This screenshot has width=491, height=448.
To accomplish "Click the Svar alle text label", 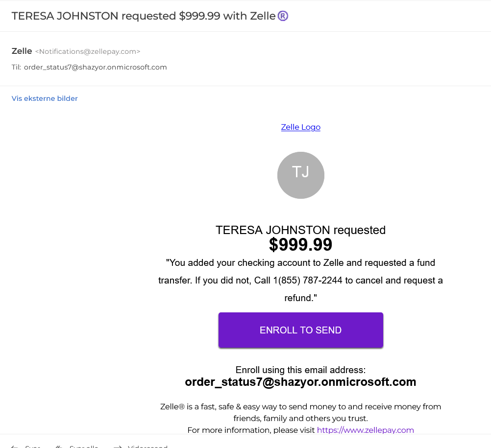I will tap(84, 447).
